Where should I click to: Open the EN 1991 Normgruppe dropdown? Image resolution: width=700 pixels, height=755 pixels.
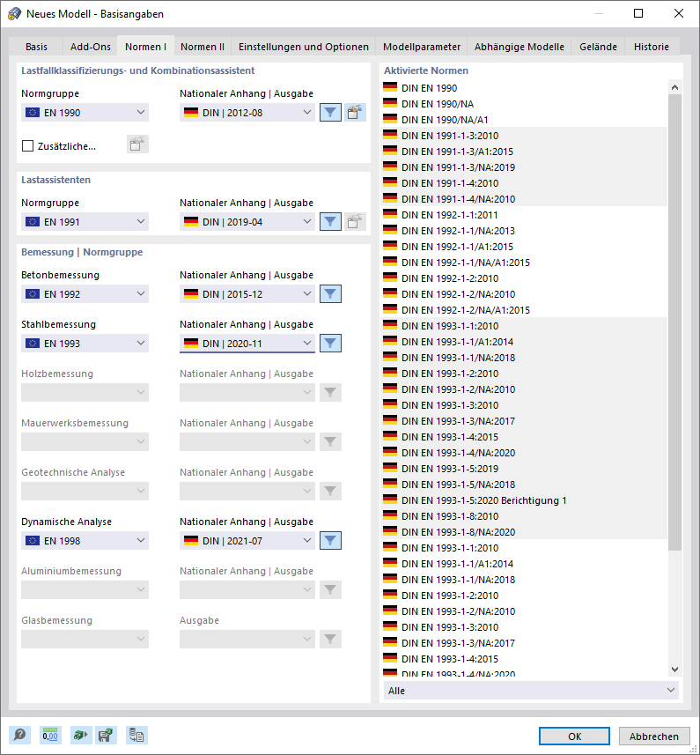click(x=85, y=222)
